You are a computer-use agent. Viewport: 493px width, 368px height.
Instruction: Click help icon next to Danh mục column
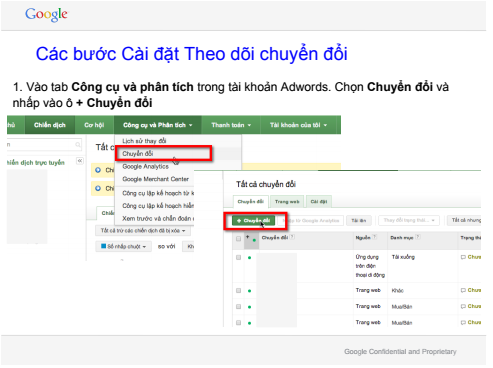(x=418, y=237)
